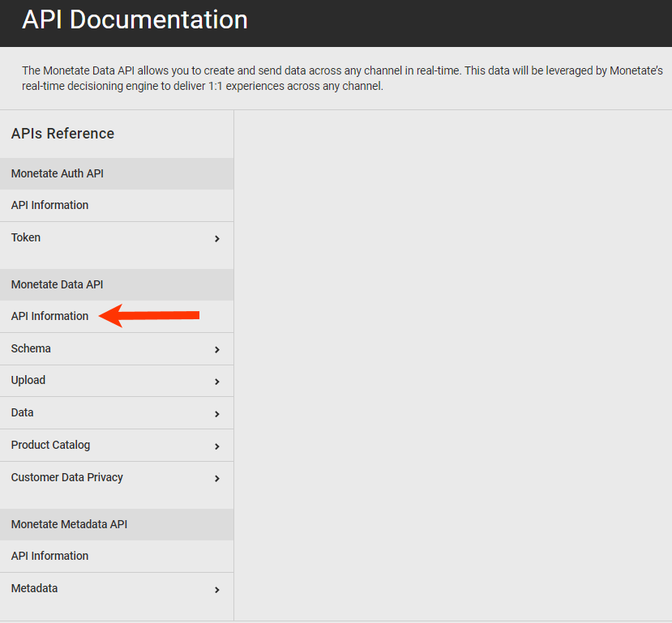Click the arrow icon next to Upload
Image resolution: width=672 pixels, height=623 pixels.
pos(217,382)
